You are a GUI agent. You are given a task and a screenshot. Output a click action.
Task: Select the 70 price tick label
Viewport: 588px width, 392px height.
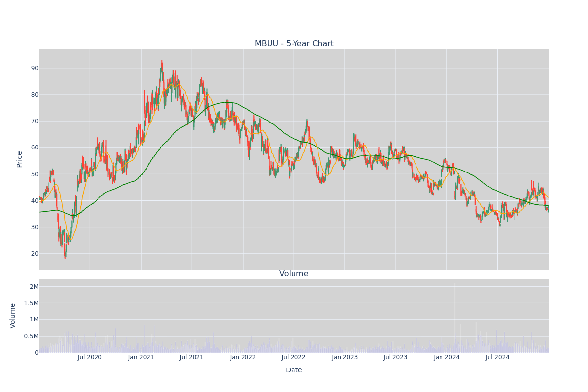pos(35,121)
